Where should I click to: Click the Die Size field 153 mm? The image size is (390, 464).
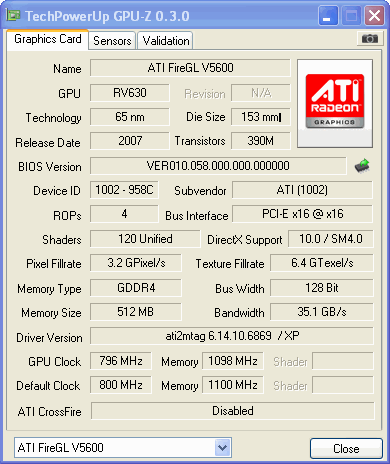[x=261, y=117]
